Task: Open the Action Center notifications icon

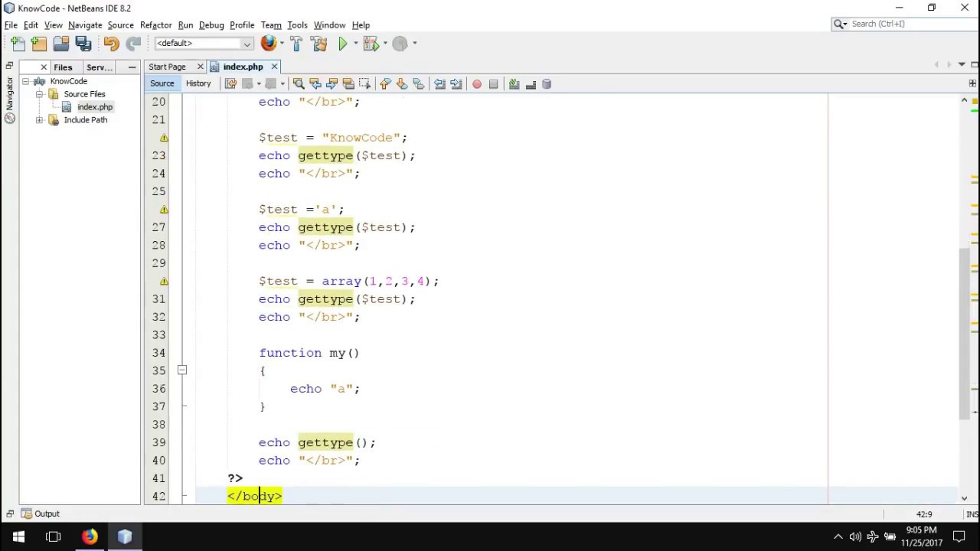Action: pyautogui.click(x=959, y=536)
